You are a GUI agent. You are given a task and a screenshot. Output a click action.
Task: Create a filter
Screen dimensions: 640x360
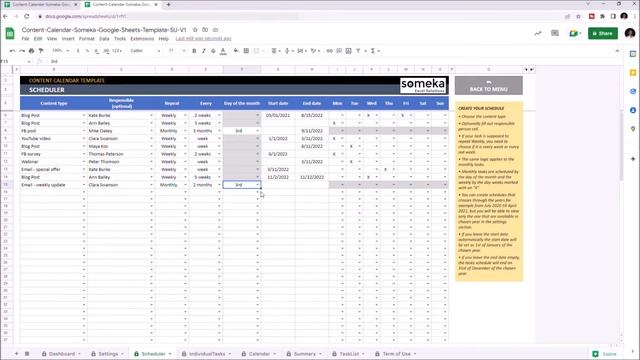pyautogui.click(x=358, y=51)
